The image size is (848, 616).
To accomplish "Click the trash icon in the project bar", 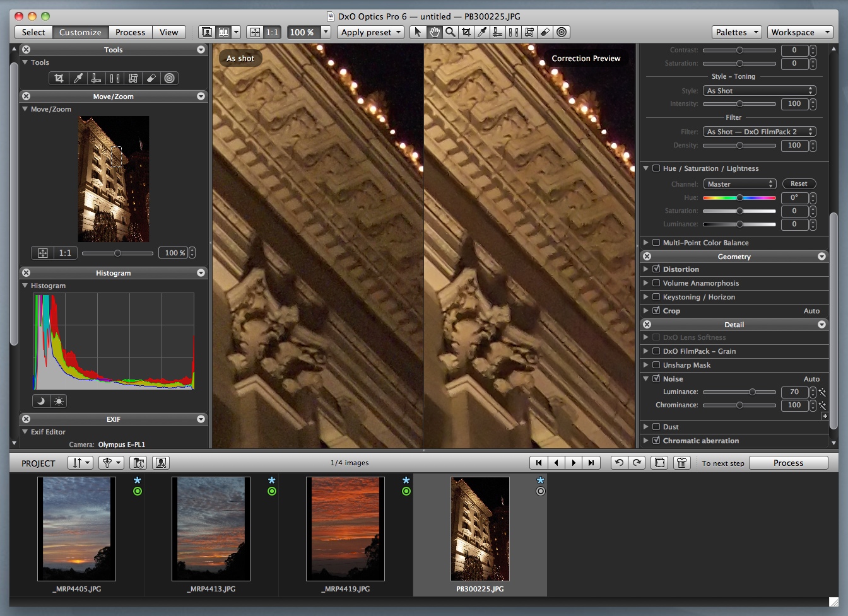I will click(x=681, y=463).
